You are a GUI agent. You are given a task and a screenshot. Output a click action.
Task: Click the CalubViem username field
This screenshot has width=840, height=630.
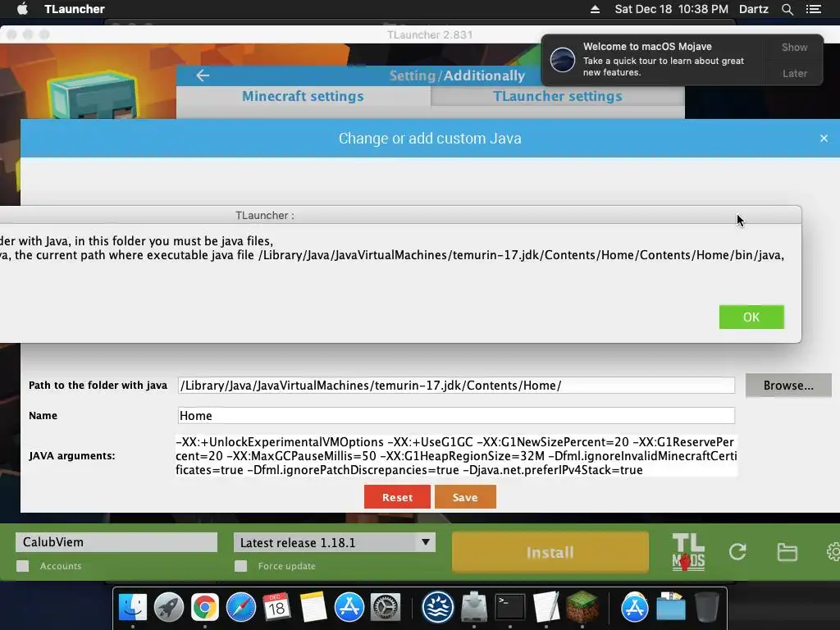(116, 542)
